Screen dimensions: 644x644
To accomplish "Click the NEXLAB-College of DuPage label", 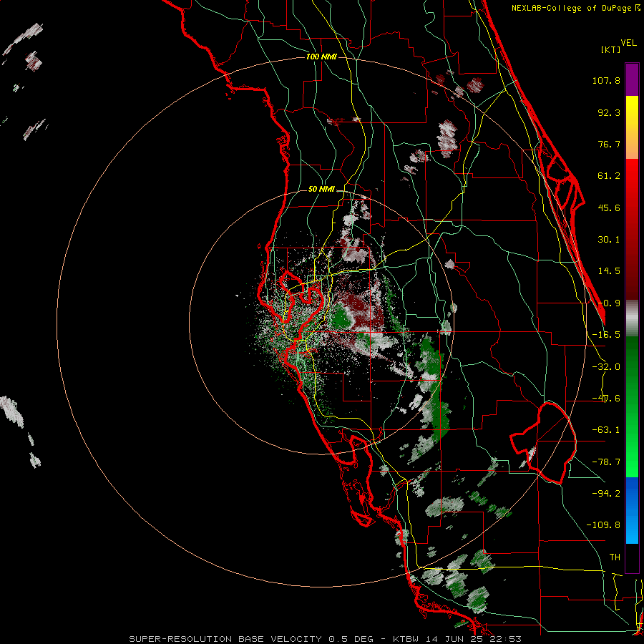I will tap(575, 8).
